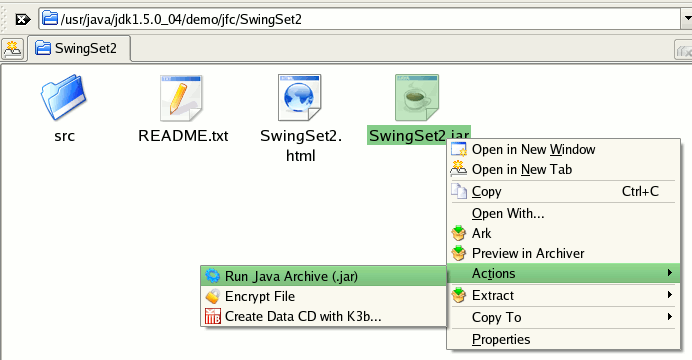Open Properties from the context menu
Image resolution: width=692 pixels, height=360 pixels.
point(564,339)
